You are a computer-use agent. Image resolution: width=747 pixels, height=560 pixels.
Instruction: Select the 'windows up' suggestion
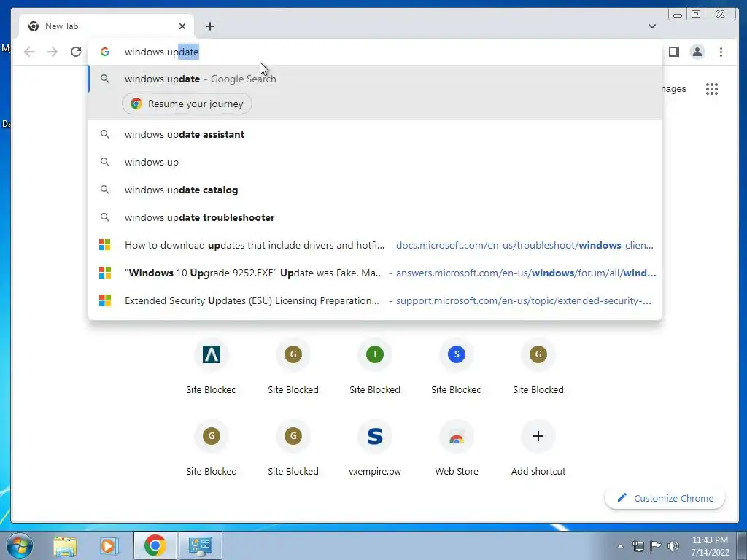375,163
